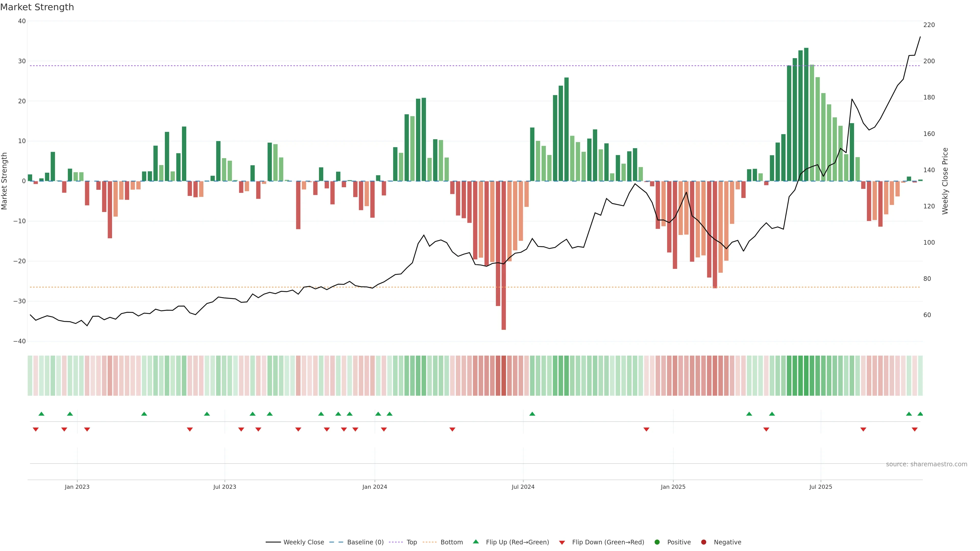Click the source: sharemaestro.com text
Image resolution: width=980 pixels, height=551 pixels.
pyautogui.click(x=926, y=464)
